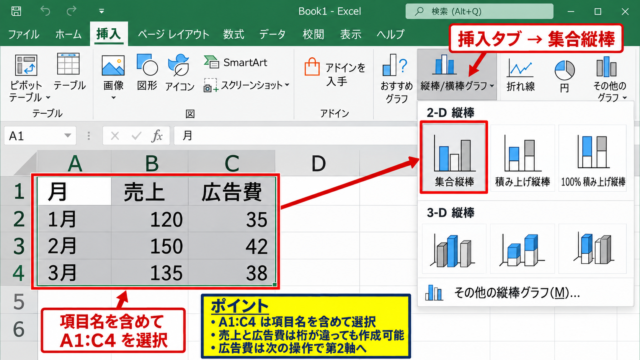Click the Name Box showing A1
Screen dimensions: 640x360
[x=33, y=136]
